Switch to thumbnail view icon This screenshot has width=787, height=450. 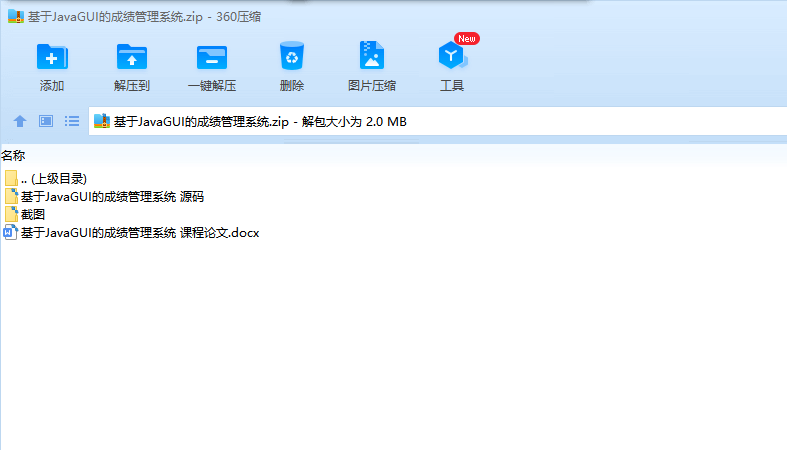click(46, 121)
